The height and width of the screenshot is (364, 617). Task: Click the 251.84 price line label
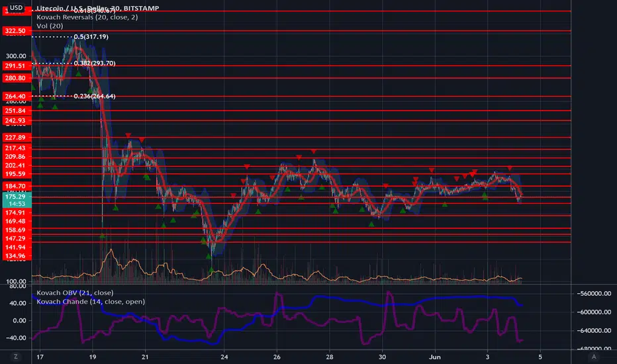point(16,111)
